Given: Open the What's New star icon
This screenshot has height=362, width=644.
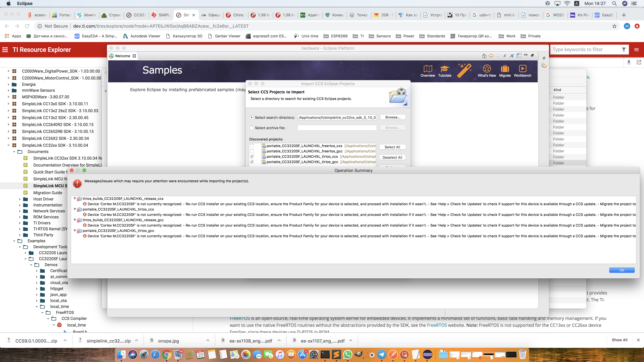Looking at the screenshot, I should click(x=486, y=71).
